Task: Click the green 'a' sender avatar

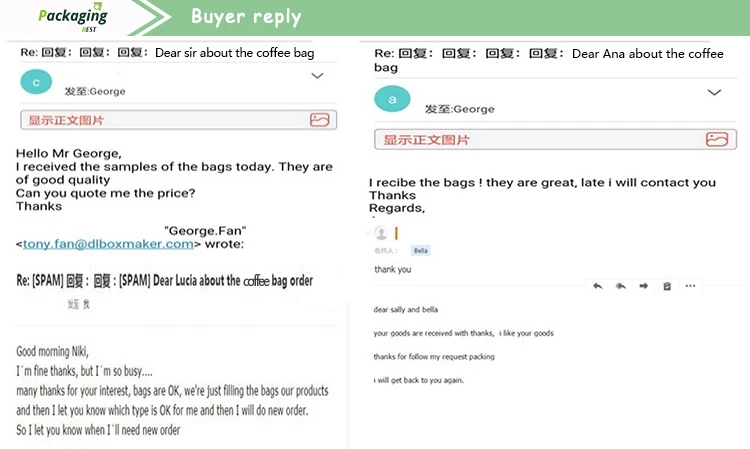Action: [392, 99]
